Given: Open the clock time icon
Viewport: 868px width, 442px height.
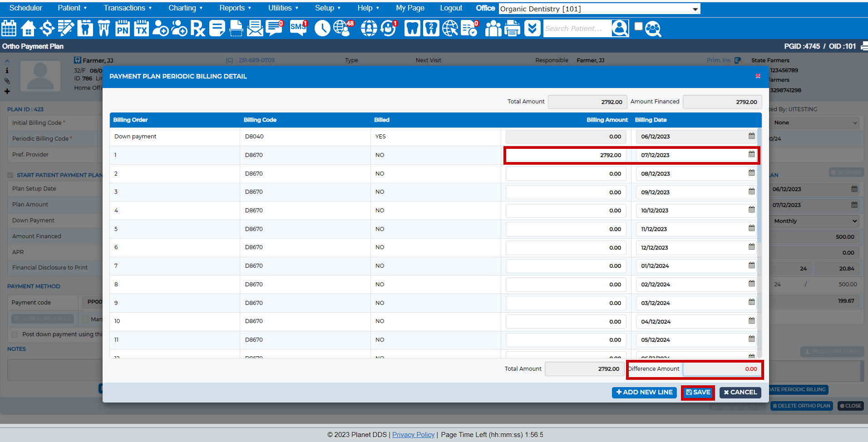Looking at the screenshot, I should [x=322, y=28].
